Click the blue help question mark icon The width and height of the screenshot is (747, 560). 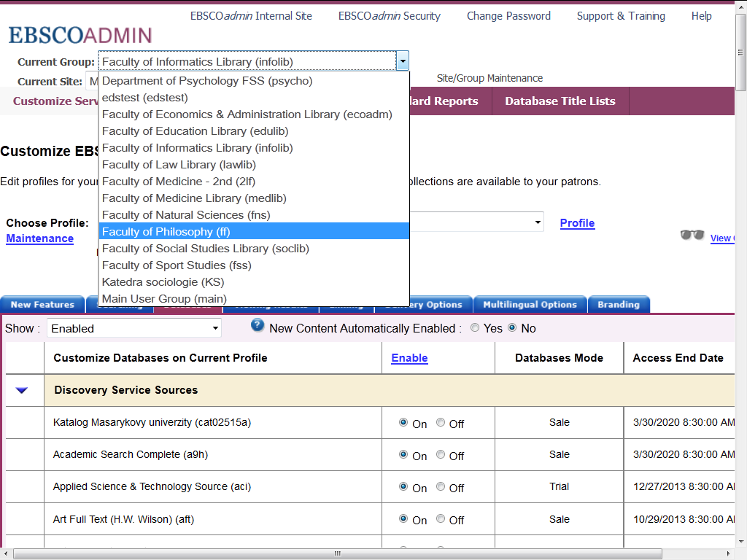click(x=258, y=326)
